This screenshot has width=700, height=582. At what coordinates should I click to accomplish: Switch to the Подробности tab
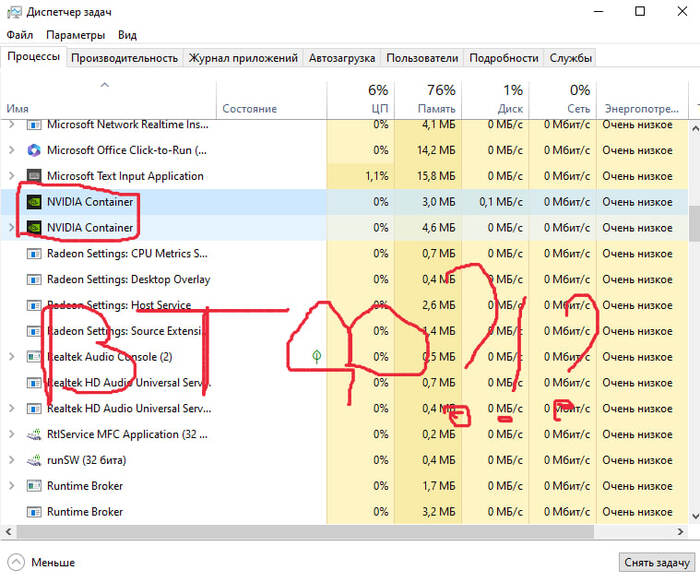504,58
